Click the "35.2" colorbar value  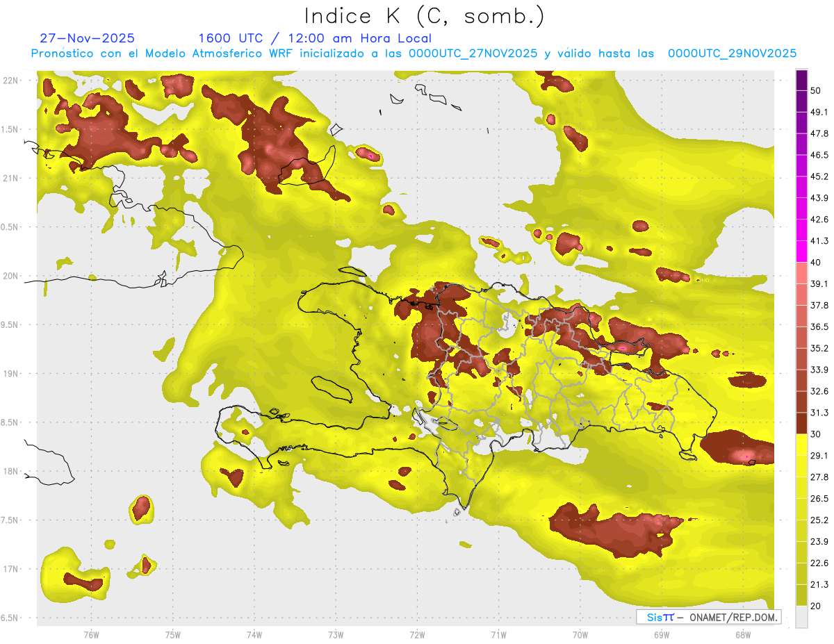[819, 348]
